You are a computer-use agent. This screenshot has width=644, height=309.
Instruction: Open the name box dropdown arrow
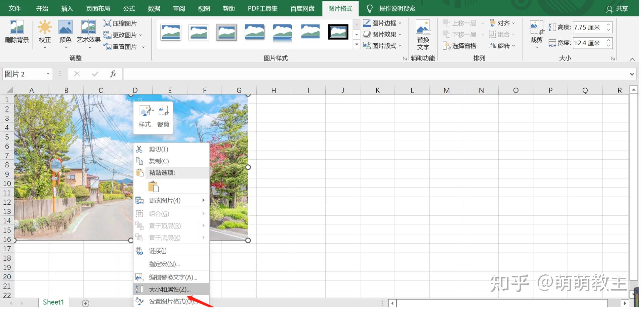pyautogui.click(x=48, y=74)
